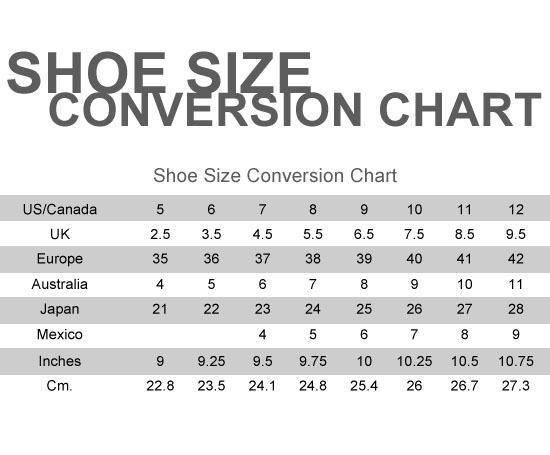Click the 22.8 cm cell
Image resolution: width=550 pixels, height=455 pixels.
pyautogui.click(x=160, y=386)
